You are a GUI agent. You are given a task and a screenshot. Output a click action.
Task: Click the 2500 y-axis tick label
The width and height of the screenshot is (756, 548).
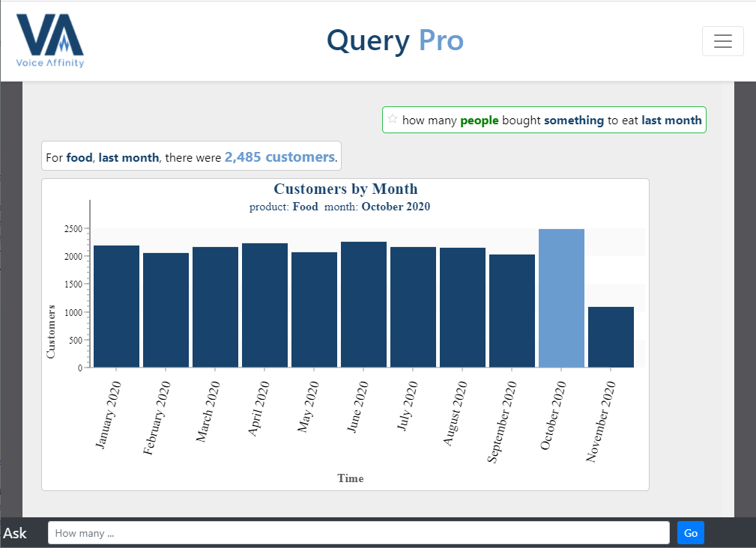click(x=73, y=229)
